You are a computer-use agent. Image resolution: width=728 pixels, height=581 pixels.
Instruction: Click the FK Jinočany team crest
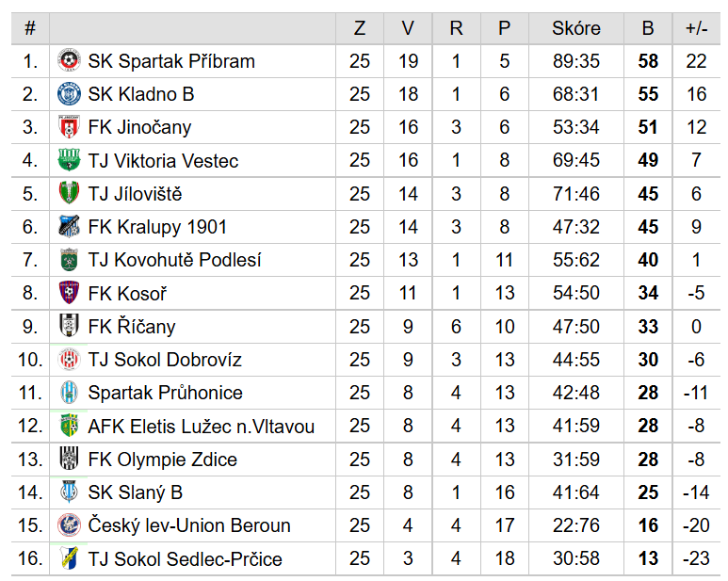pos(69,127)
